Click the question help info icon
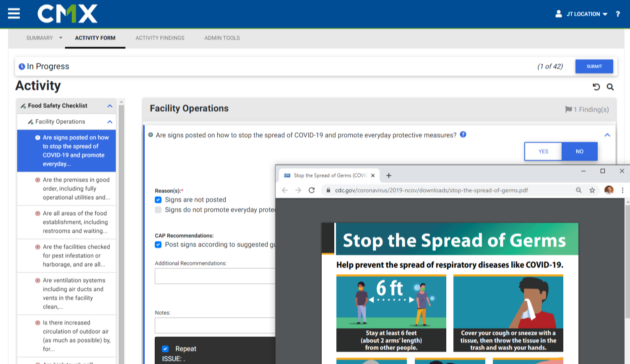 (x=463, y=134)
